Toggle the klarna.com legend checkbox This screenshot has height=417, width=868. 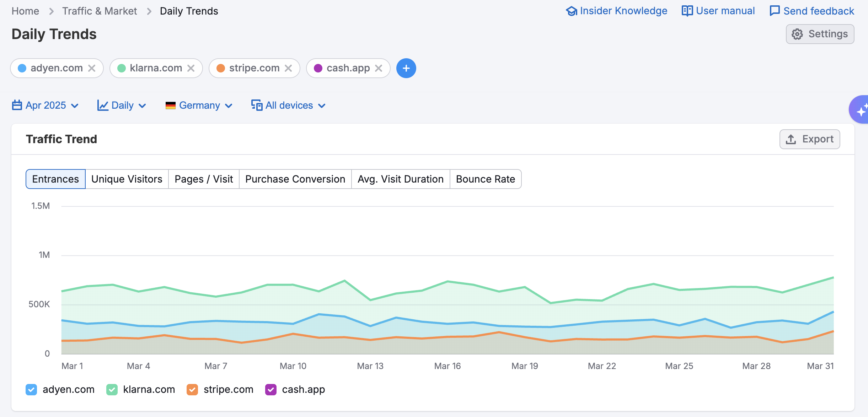(x=112, y=390)
